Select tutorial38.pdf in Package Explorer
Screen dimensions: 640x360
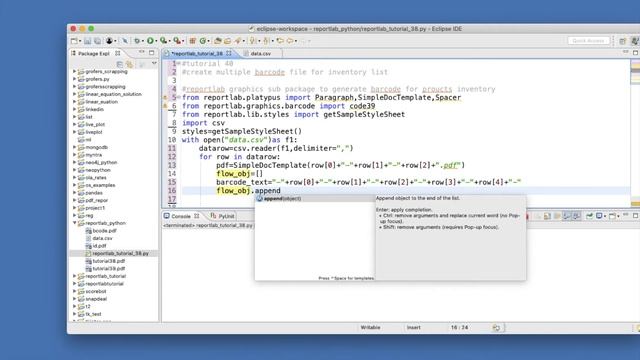(x=109, y=261)
